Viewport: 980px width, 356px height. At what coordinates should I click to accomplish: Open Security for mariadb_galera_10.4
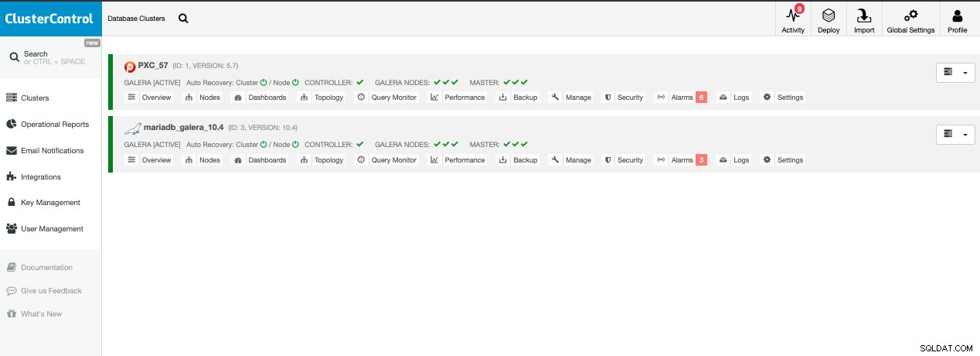click(624, 160)
